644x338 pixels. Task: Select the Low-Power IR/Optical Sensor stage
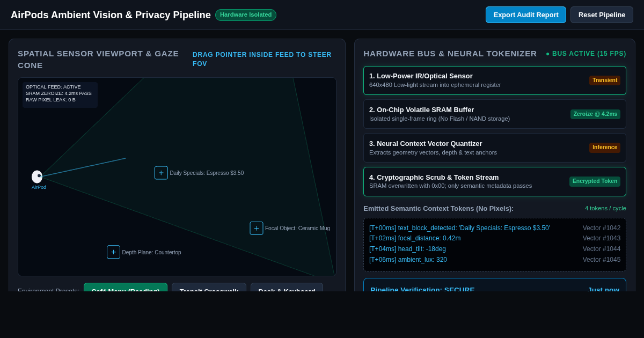tap(495, 80)
